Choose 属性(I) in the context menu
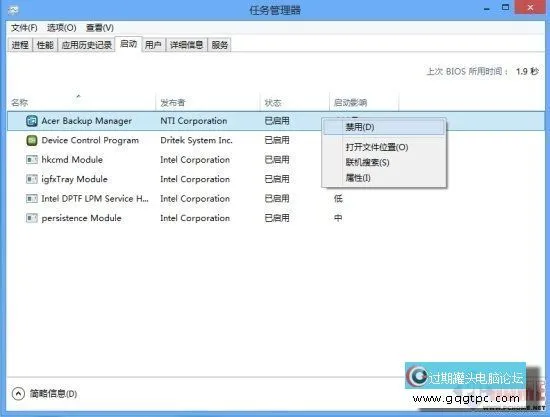The image size is (550, 417). [x=384, y=178]
